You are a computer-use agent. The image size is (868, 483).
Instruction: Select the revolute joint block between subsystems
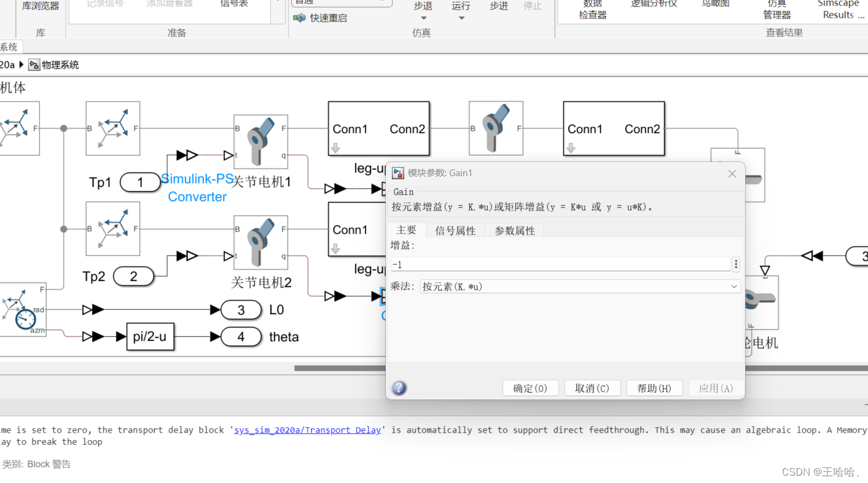coord(496,128)
